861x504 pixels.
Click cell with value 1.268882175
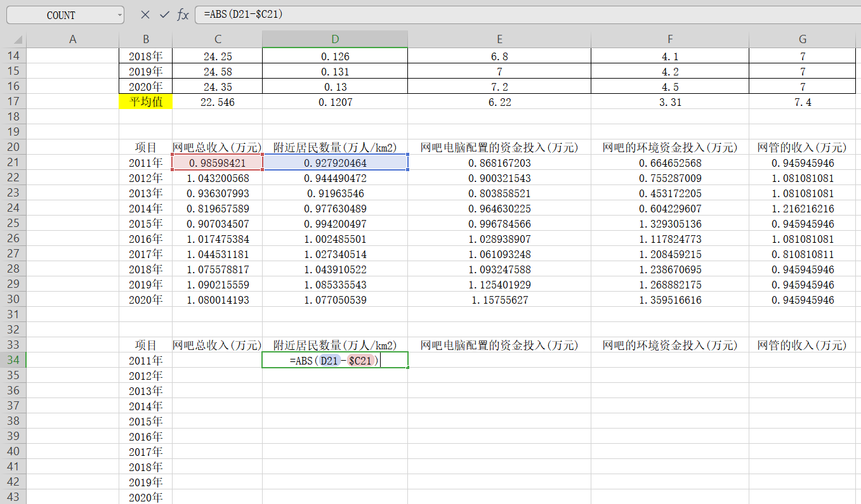670,284
